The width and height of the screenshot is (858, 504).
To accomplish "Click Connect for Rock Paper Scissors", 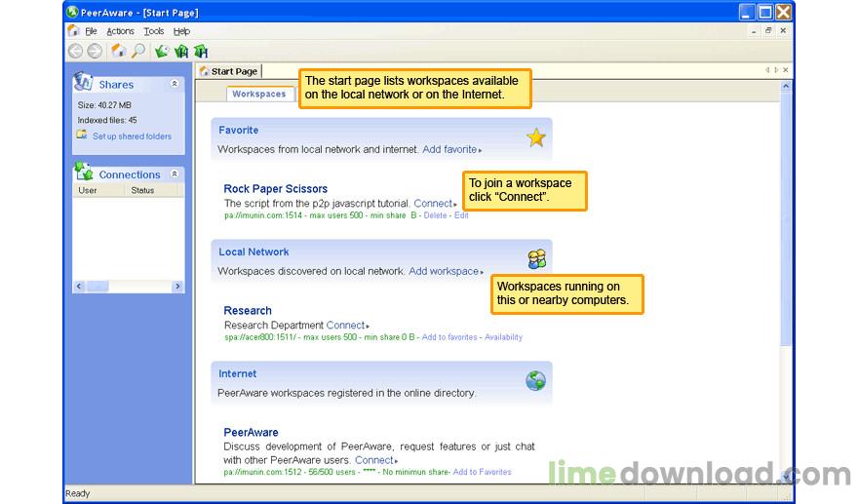I will (x=433, y=203).
